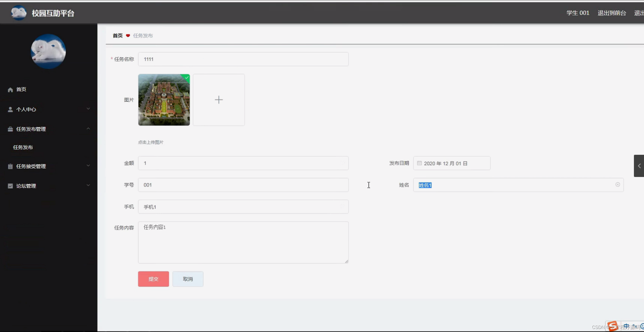The width and height of the screenshot is (644, 332).
Task: Open the 学生 001 user menu
Action: pyautogui.click(x=578, y=13)
